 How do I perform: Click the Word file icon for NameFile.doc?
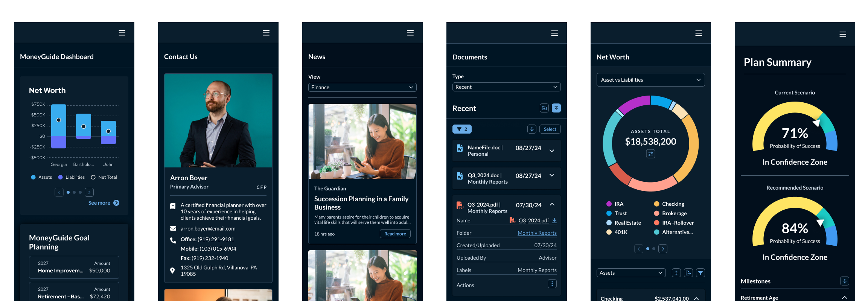click(x=460, y=148)
